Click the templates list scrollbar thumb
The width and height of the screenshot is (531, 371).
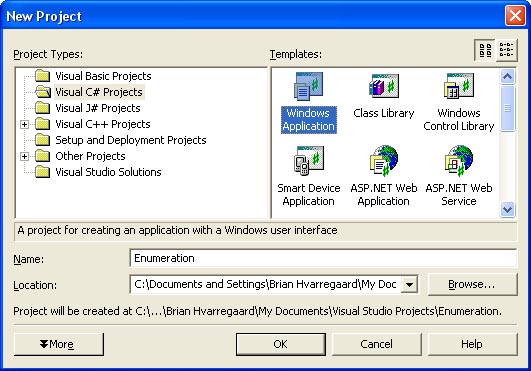[507, 108]
